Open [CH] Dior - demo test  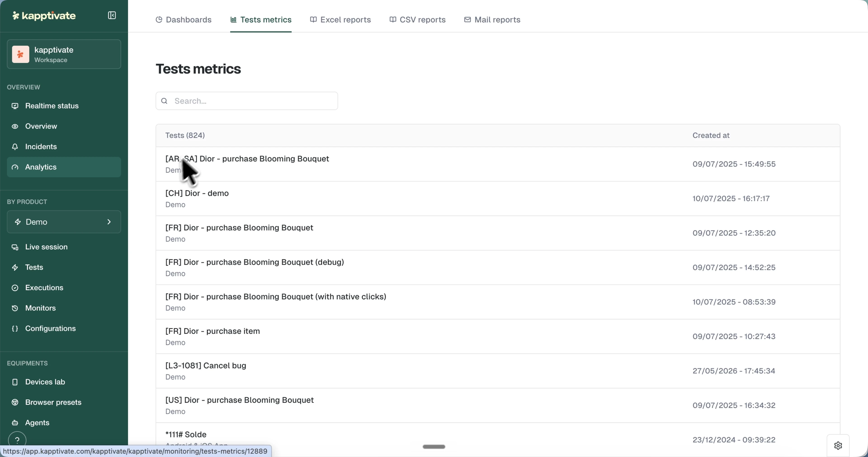click(x=498, y=199)
